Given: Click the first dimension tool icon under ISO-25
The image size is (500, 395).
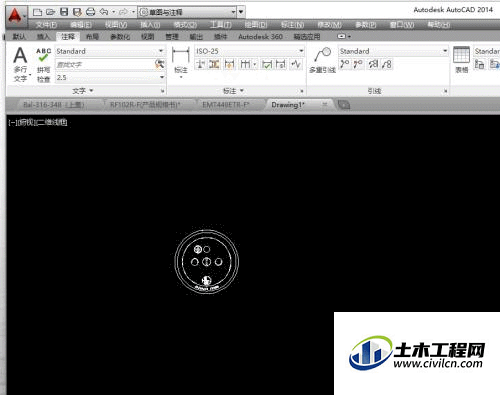Looking at the screenshot, I should tap(201, 64).
